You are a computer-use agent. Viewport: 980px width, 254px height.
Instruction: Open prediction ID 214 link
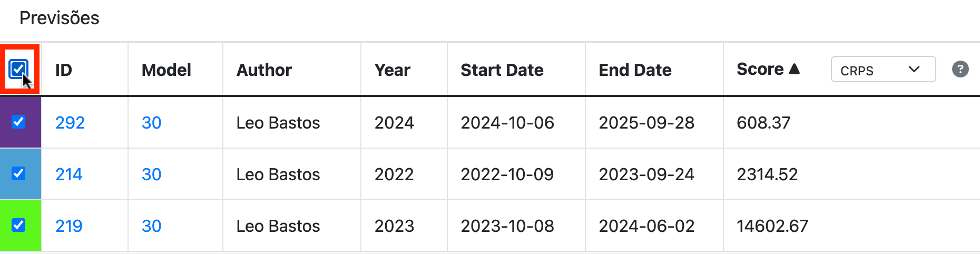69,174
